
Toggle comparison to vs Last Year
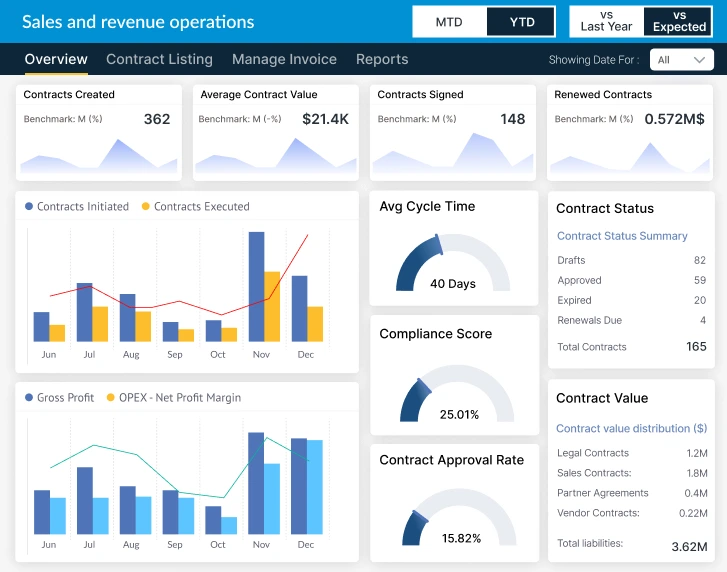pyautogui.click(x=606, y=21)
